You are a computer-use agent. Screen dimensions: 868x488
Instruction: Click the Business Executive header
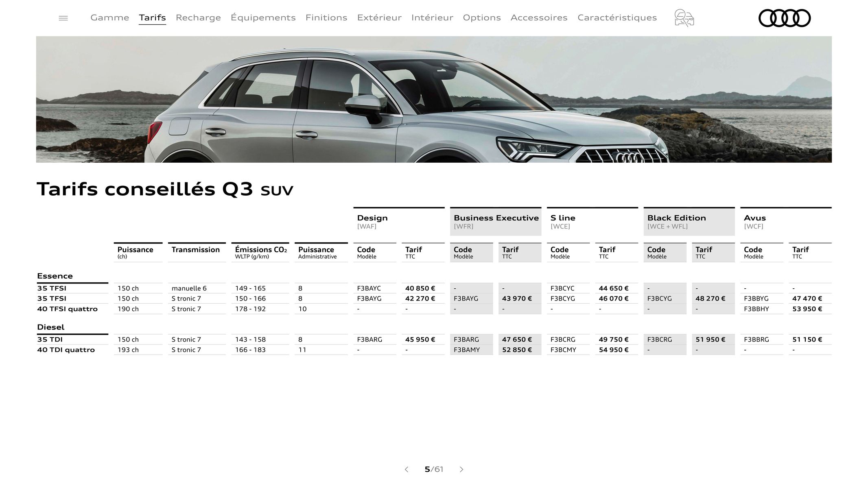pyautogui.click(x=496, y=222)
